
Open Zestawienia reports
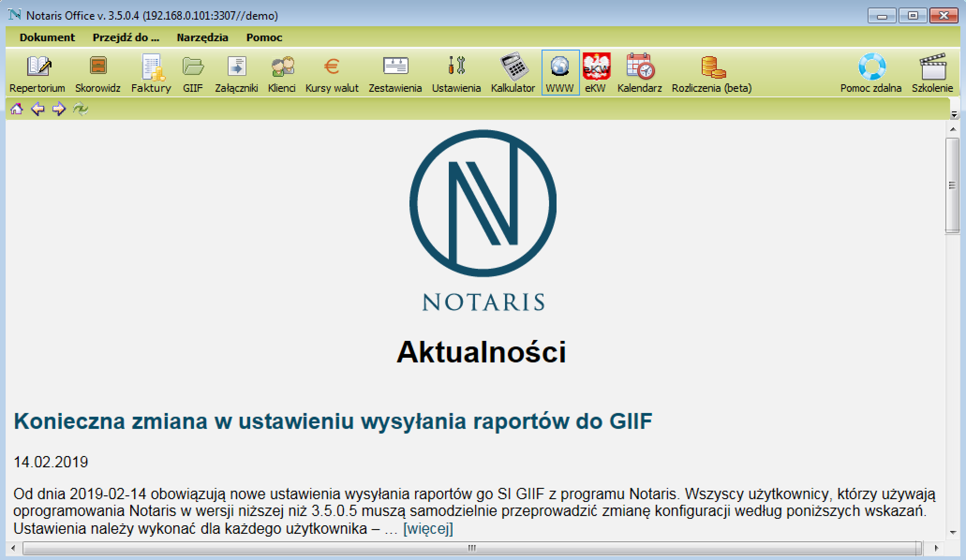coord(395,73)
